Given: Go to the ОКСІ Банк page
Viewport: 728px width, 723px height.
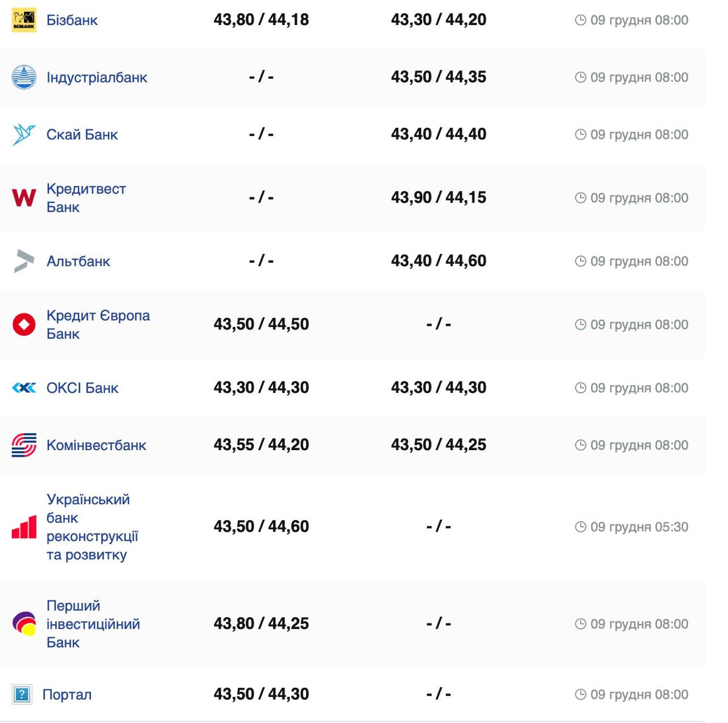Looking at the screenshot, I should pyautogui.click(x=82, y=388).
